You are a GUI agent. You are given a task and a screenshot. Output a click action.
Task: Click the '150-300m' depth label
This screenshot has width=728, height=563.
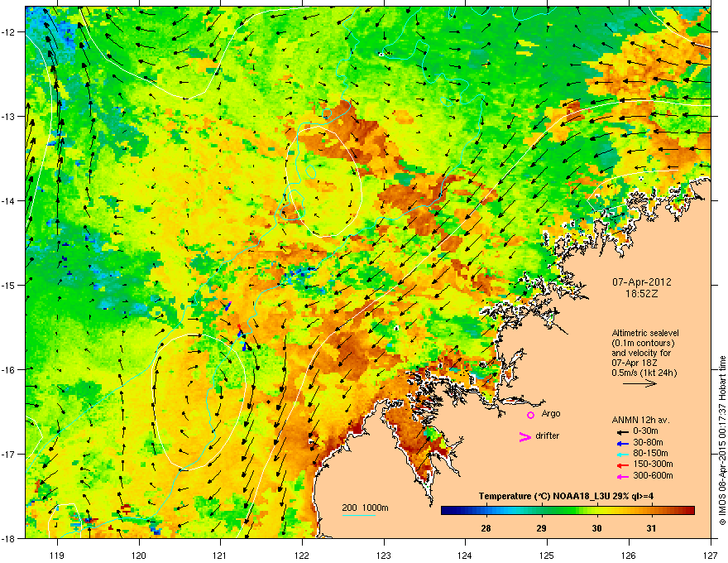pos(653,464)
